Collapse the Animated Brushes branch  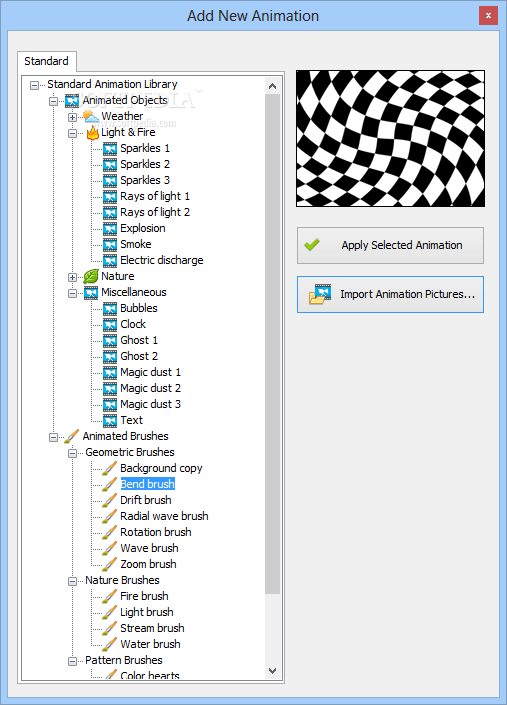click(x=53, y=437)
